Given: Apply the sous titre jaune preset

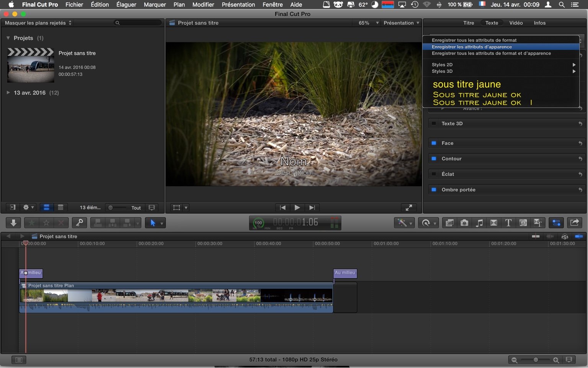Looking at the screenshot, I should (x=467, y=84).
